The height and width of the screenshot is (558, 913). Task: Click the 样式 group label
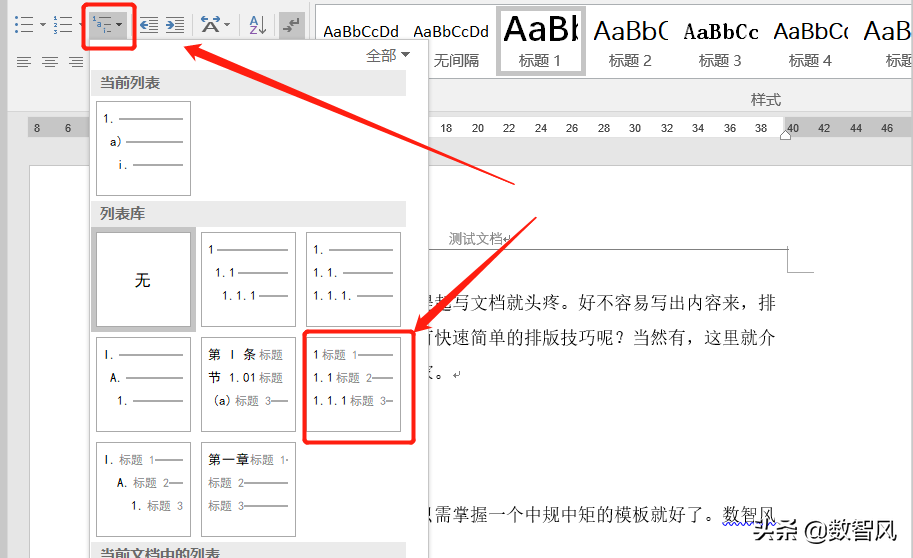pos(766,100)
